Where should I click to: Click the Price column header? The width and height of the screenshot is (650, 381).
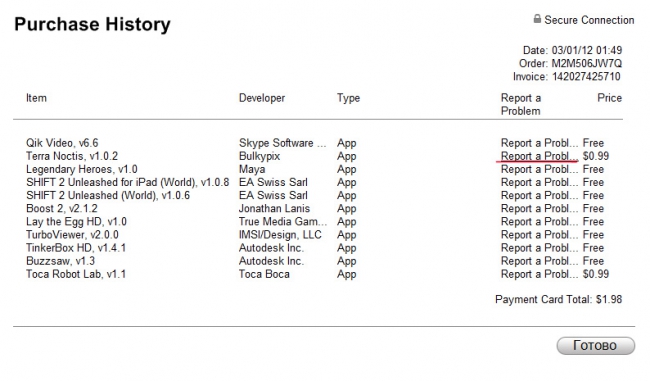click(x=609, y=98)
